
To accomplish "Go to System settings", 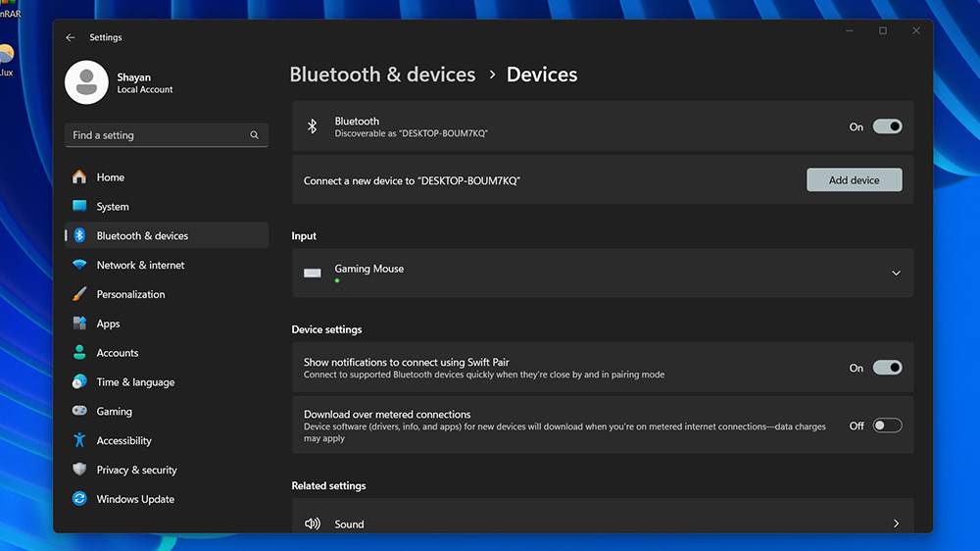I will tap(167, 206).
